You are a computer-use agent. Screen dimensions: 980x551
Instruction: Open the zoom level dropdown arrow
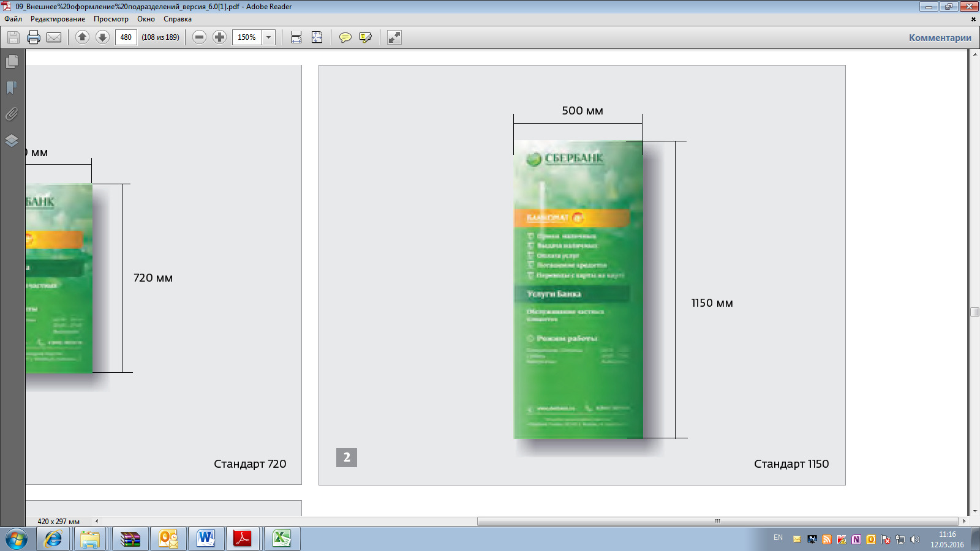coord(268,37)
